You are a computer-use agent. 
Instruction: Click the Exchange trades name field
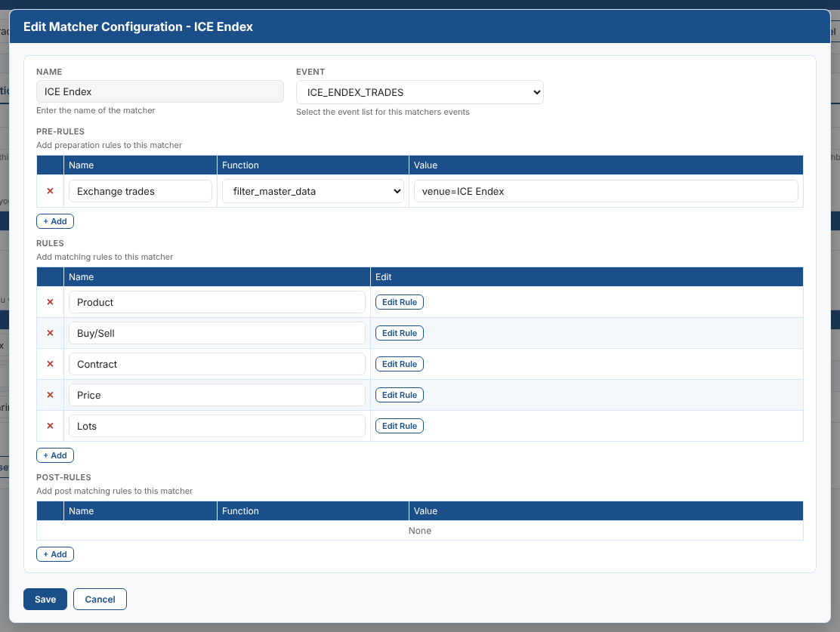[x=141, y=191]
